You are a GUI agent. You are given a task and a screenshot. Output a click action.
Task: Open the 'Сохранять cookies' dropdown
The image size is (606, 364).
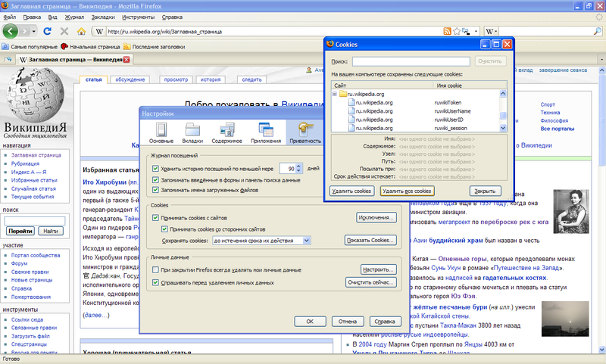[261, 241]
